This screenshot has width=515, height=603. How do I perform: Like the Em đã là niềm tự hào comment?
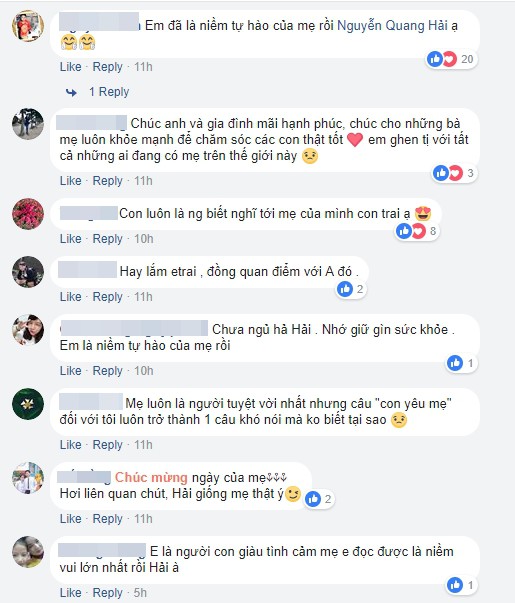70,67
